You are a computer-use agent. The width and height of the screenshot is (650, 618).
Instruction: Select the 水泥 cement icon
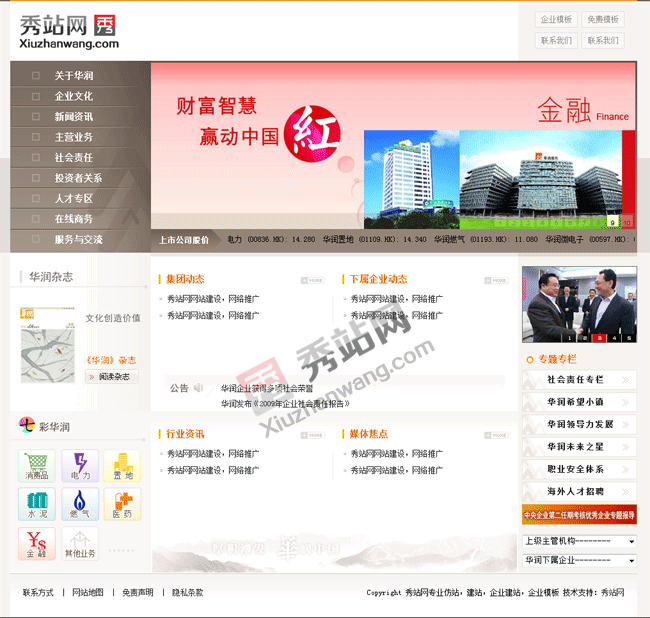36,505
